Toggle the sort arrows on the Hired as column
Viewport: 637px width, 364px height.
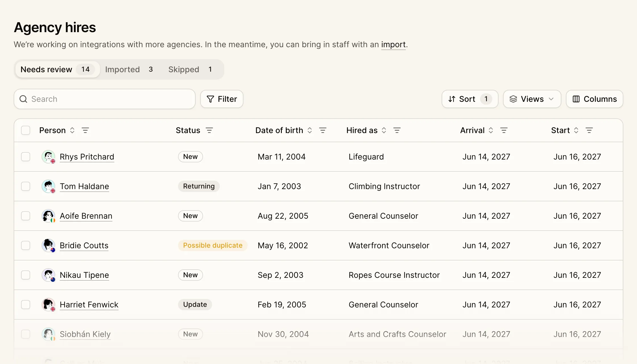pos(384,130)
